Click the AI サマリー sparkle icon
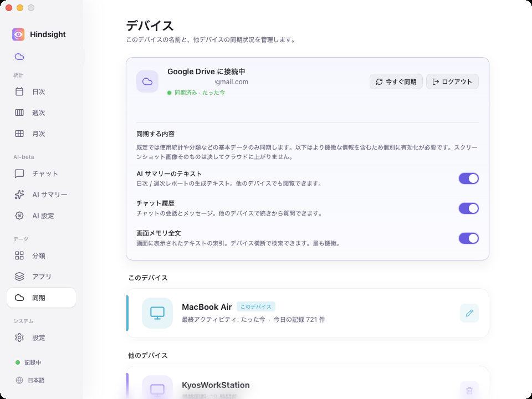Viewport: 532px width, 399px height. (19, 195)
